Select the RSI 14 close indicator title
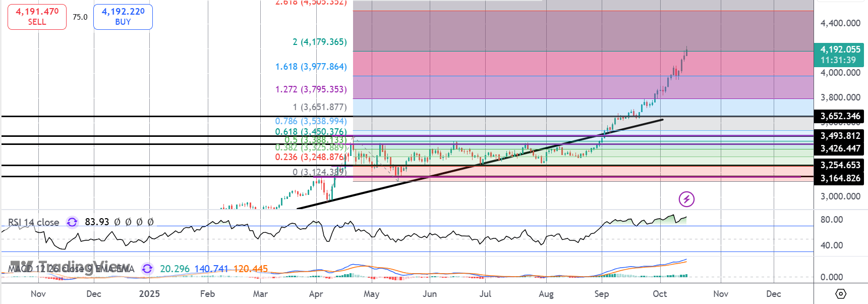The height and width of the screenshot is (304, 868). click(x=34, y=222)
